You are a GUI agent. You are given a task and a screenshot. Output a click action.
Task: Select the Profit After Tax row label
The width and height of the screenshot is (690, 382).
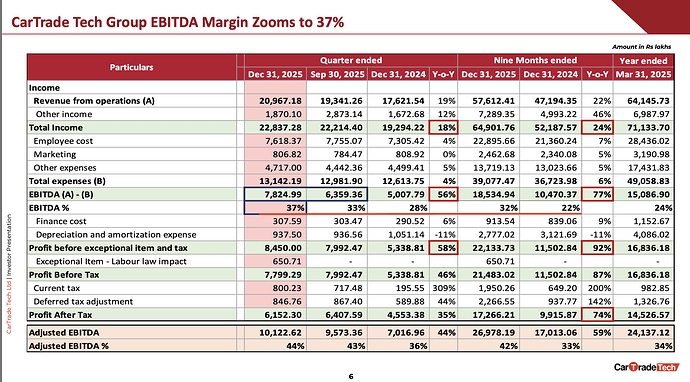[x=61, y=315]
